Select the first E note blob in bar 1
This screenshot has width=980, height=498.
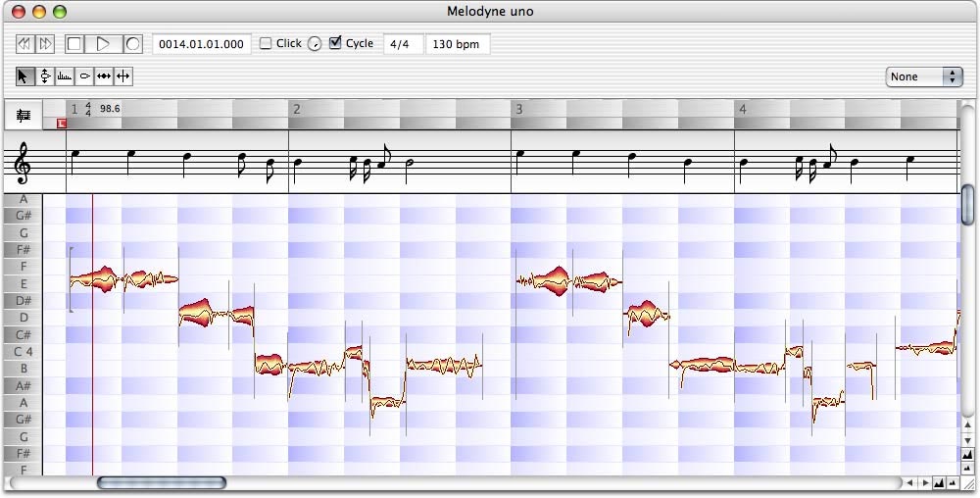point(97,279)
